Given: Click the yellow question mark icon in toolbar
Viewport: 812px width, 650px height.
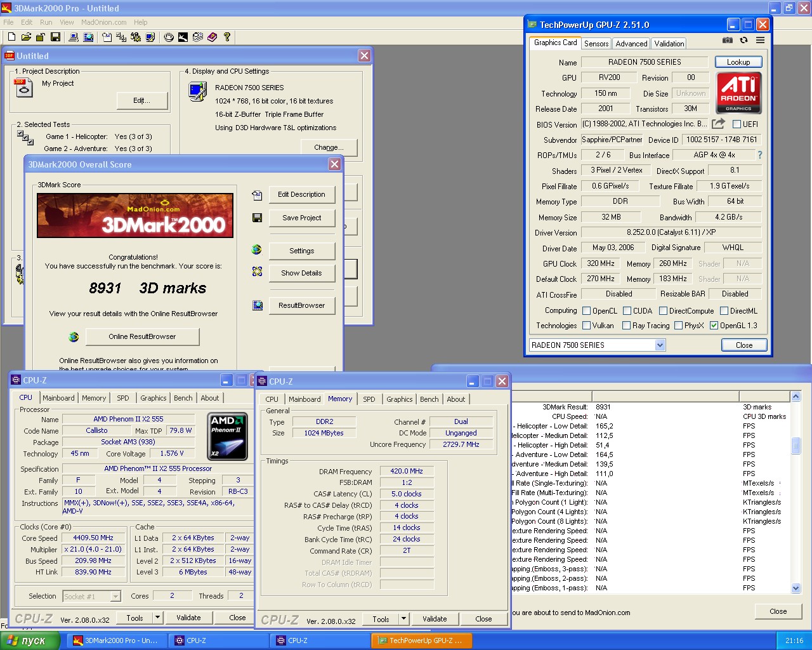Looking at the screenshot, I should pos(227,37).
